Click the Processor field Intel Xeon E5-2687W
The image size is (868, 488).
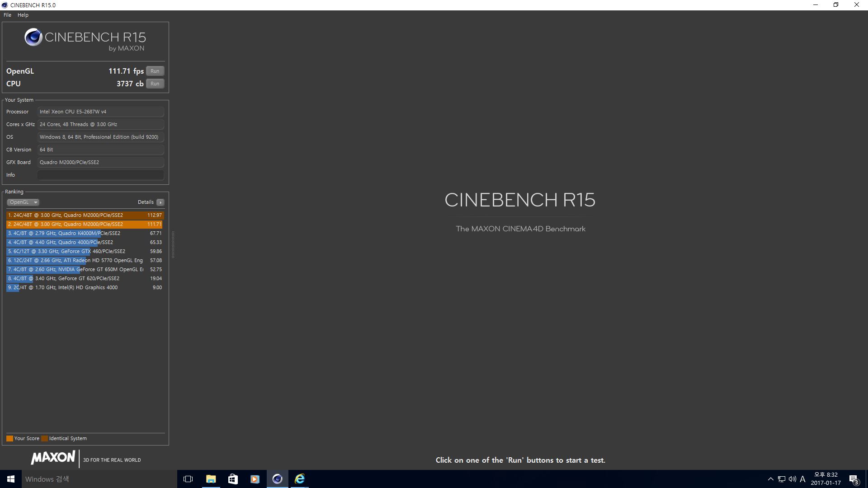(100, 112)
